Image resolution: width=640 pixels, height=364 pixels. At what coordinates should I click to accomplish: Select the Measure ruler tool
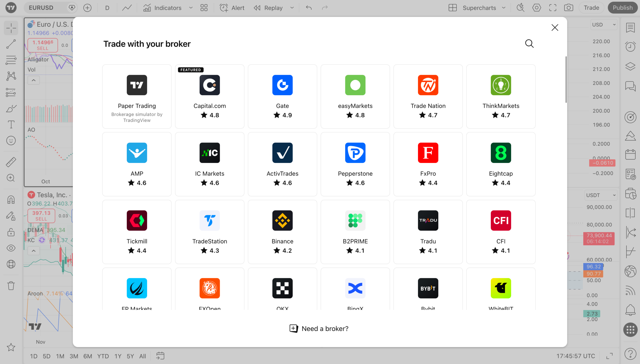[11, 162]
